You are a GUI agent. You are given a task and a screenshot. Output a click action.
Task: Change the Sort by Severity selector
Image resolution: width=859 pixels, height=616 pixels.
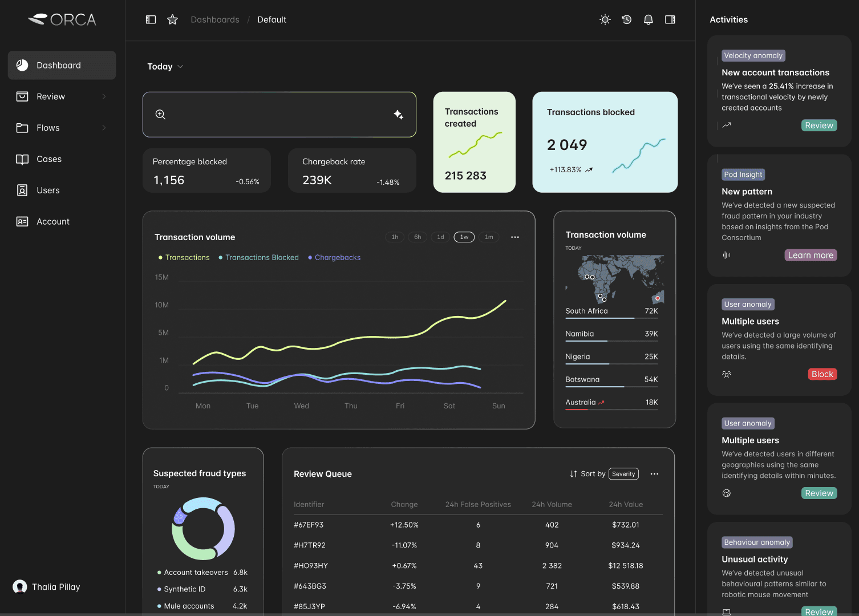pos(623,474)
